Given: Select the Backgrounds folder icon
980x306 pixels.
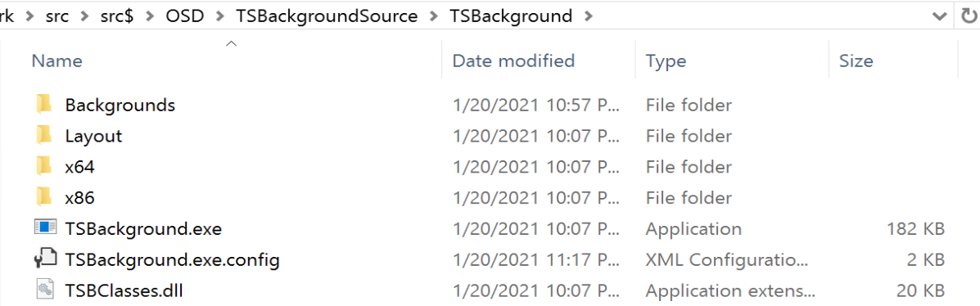Looking at the screenshot, I should click(43, 104).
